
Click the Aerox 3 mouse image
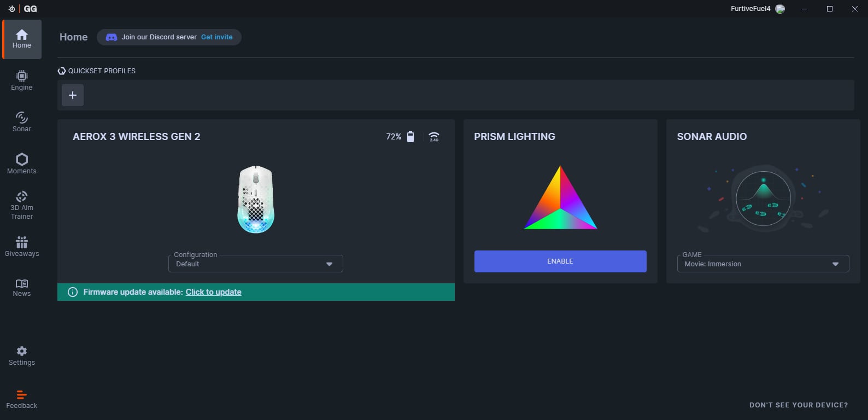tap(256, 200)
